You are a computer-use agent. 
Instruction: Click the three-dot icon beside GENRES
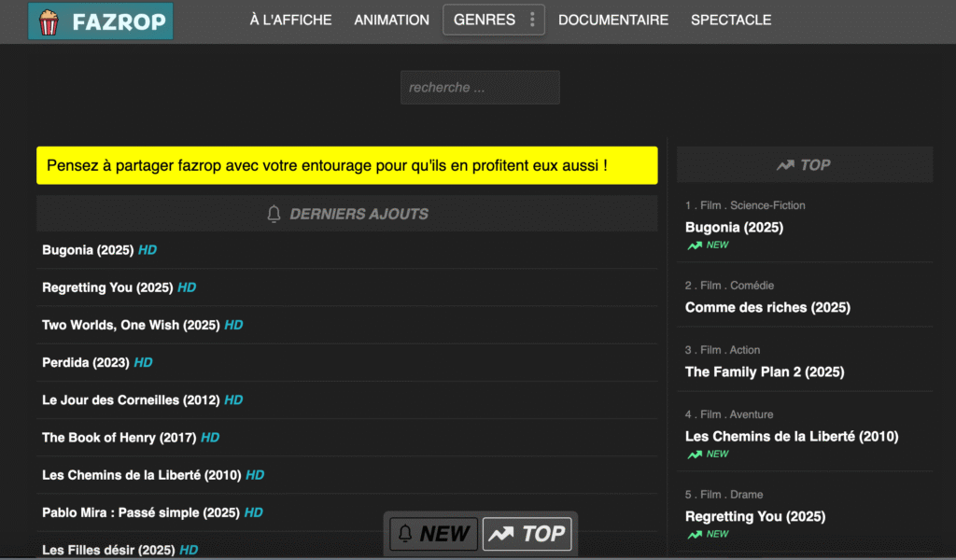click(x=532, y=20)
